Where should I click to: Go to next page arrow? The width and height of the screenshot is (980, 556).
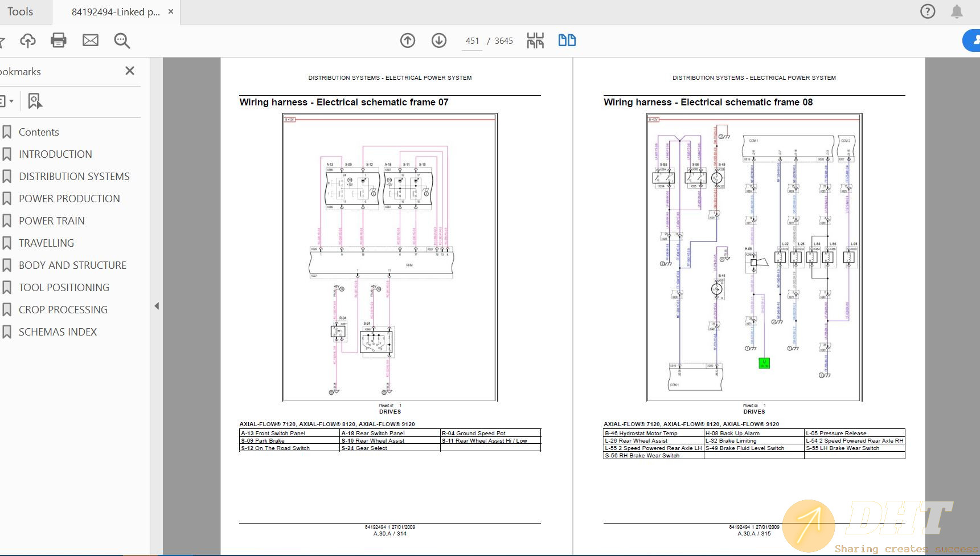click(439, 40)
